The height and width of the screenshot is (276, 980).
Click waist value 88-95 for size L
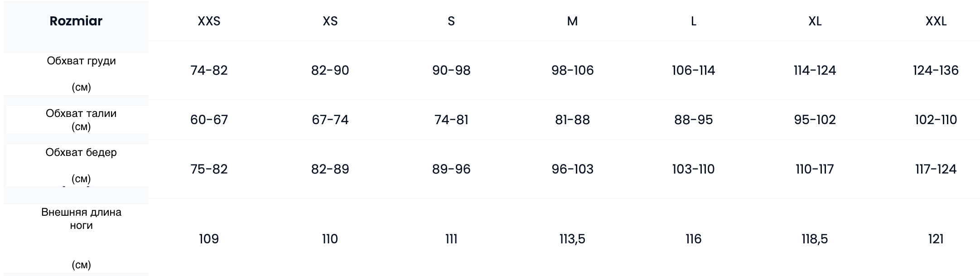693,120
